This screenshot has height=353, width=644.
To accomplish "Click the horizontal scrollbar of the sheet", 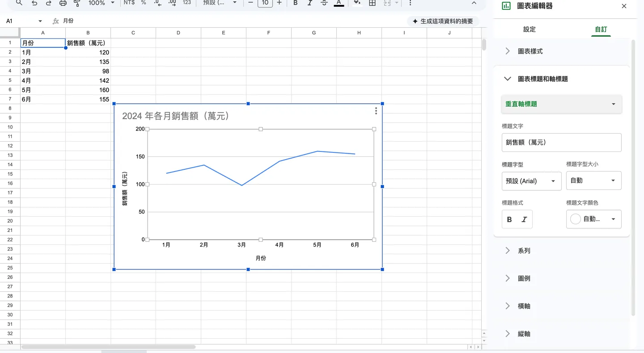I will (x=108, y=347).
